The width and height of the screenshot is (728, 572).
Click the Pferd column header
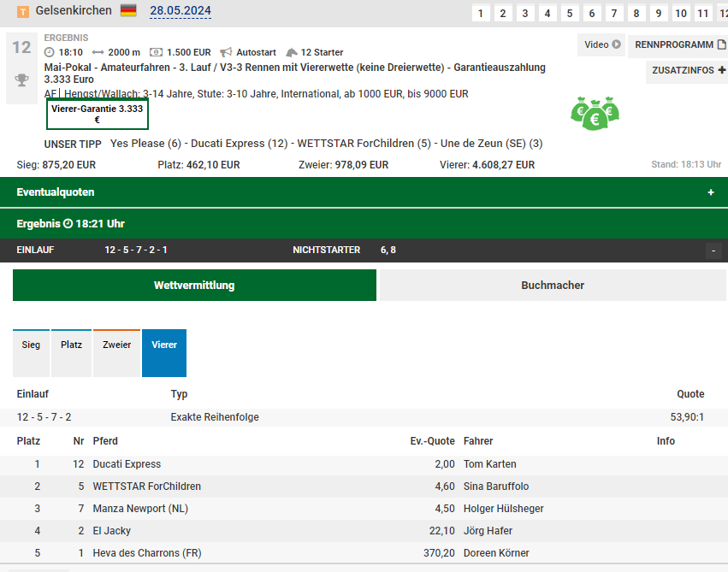(105, 441)
